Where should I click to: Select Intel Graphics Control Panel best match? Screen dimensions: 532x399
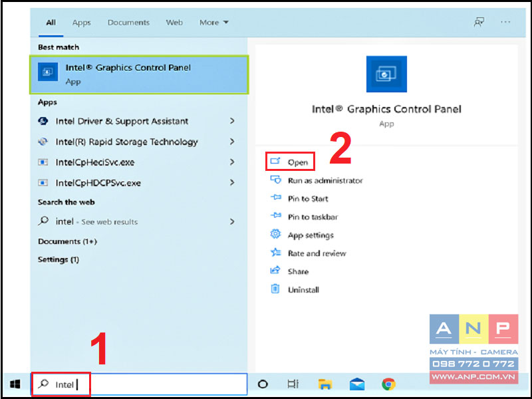tap(139, 74)
